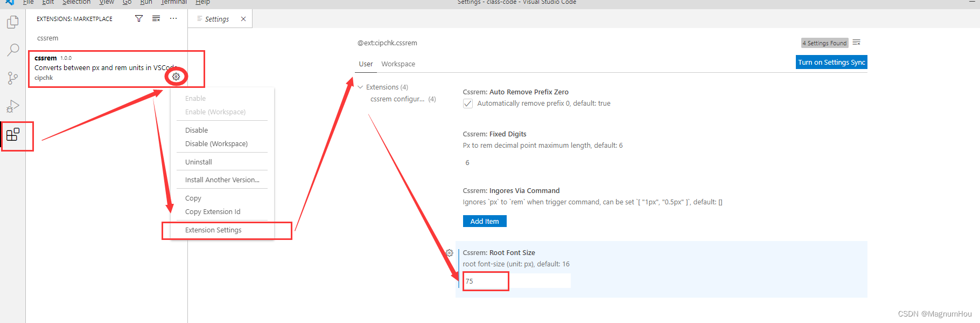Click the Root Font Size input field

tap(516, 281)
